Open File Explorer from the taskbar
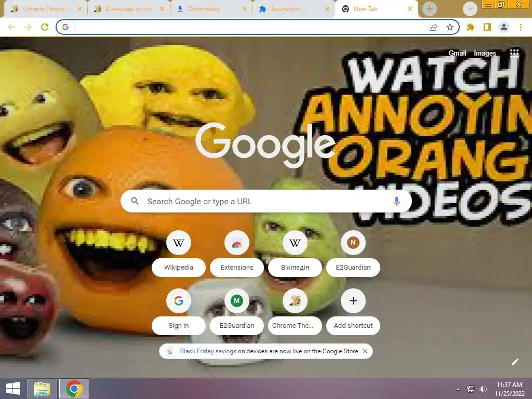 42,389
